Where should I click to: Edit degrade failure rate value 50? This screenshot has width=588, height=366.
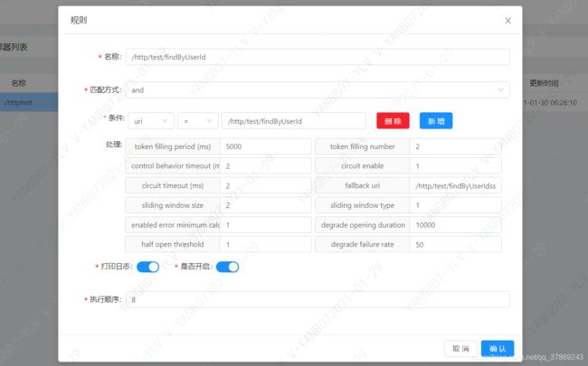pyautogui.click(x=455, y=244)
